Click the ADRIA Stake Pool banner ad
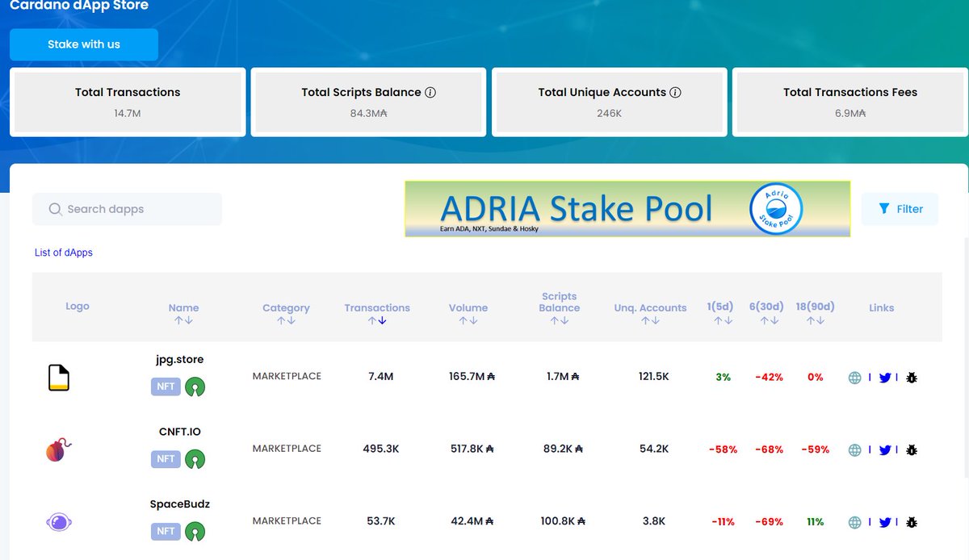The image size is (969, 560). tap(627, 209)
